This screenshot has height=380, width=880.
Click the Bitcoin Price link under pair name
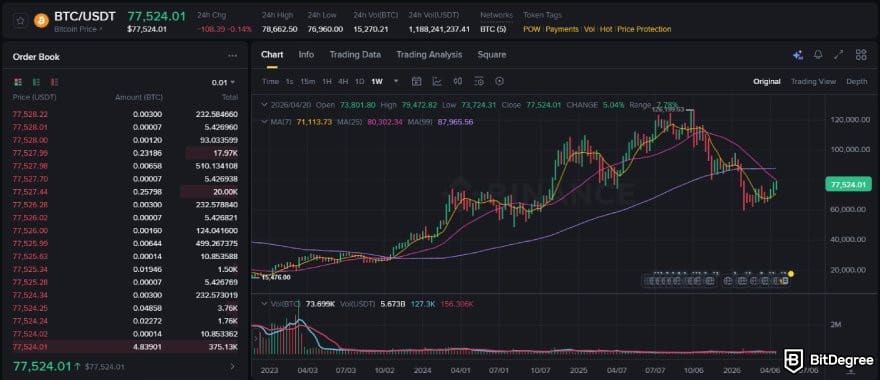tap(78, 29)
